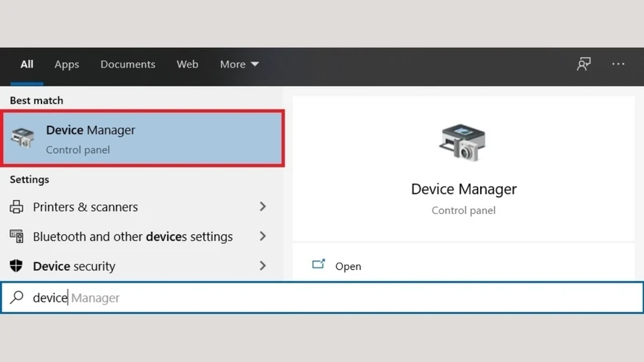
Task: Click the Printers & scanners printer icon
Action: click(16, 207)
